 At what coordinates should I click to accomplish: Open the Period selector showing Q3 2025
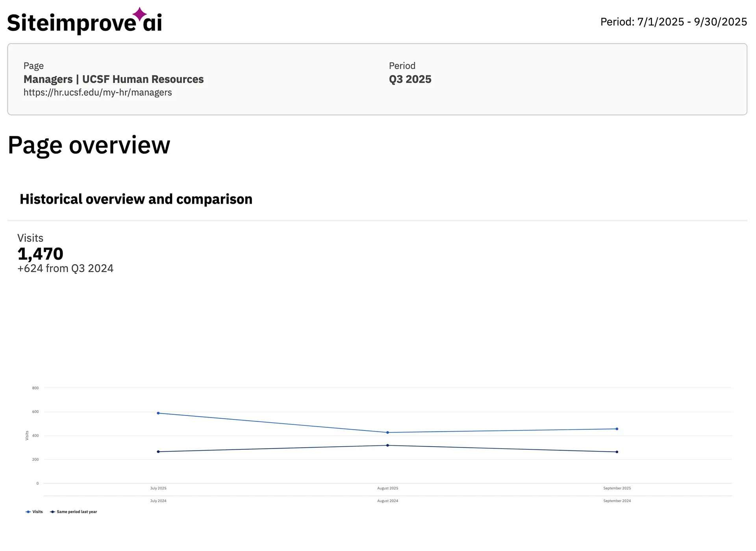pos(410,79)
